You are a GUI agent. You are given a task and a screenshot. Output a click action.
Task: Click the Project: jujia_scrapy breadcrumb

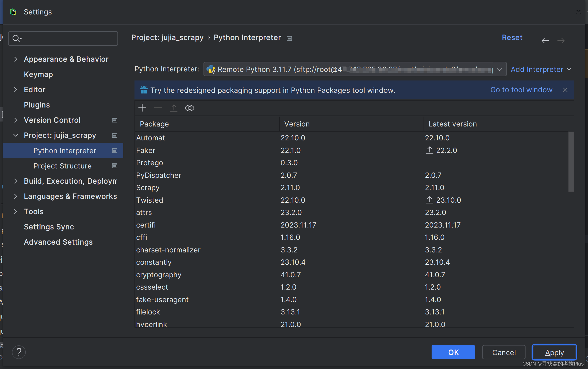(x=167, y=37)
